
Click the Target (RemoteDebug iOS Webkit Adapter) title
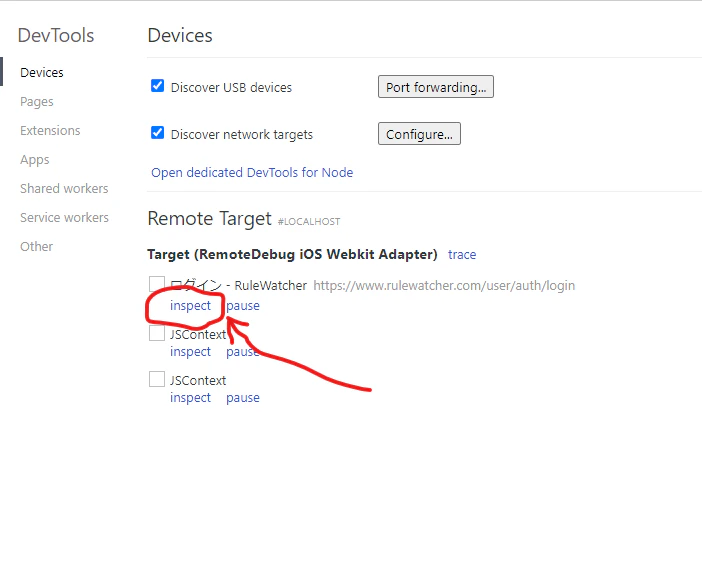click(292, 254)
